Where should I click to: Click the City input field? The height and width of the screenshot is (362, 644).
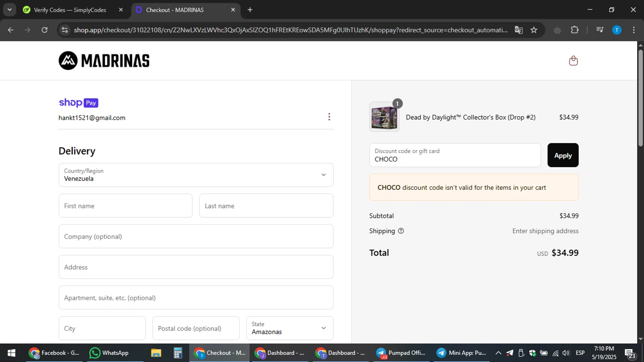102,328
